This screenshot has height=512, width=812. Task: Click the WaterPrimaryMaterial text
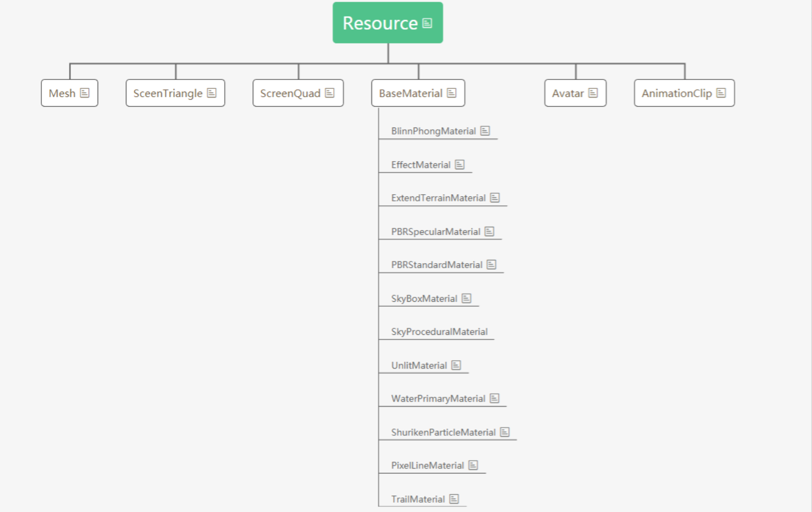[x=438, y=398]
